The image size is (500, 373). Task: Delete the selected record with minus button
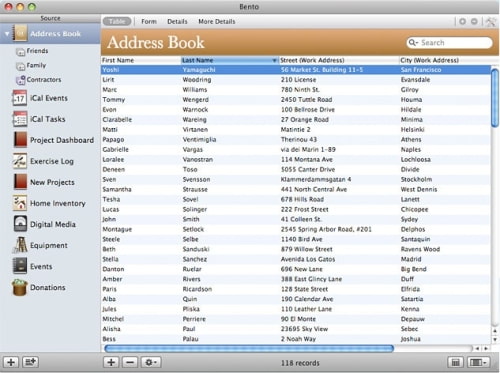click(x=130, y=362)
